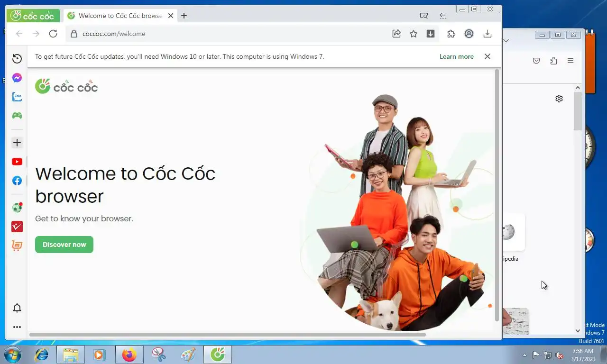Open Action Center flag icon
This screenshot has height=364, width=607.
[536, 355]
